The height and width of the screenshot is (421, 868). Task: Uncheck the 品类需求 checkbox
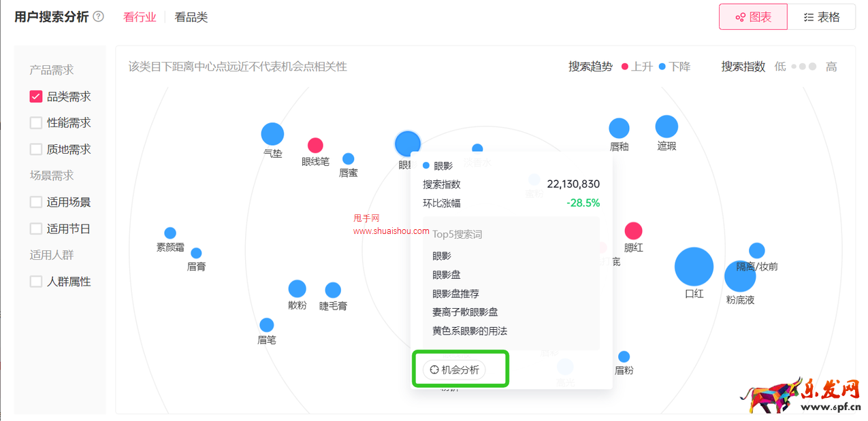click(x=35, y=96)
